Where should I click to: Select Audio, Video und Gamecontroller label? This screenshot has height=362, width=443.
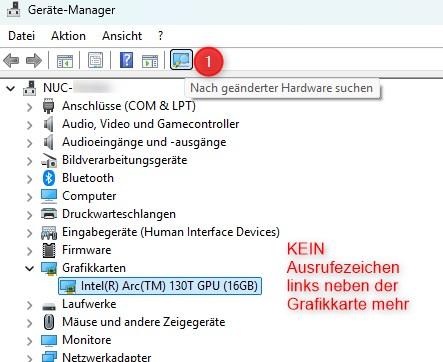click(151, 124)
